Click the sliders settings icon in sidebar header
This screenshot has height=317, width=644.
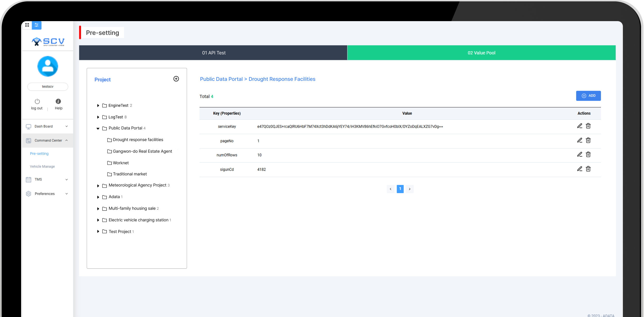[x=36, y=25]
